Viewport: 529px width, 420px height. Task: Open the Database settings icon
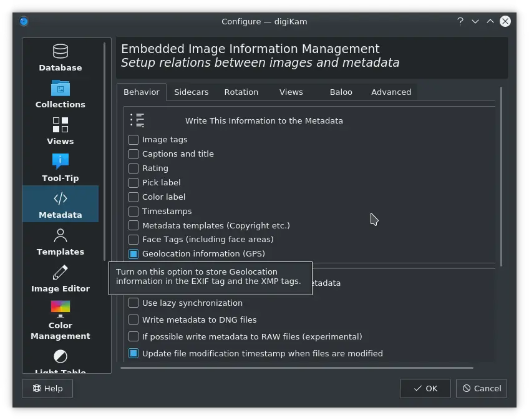pyautogui.click(x=60, y=51)
